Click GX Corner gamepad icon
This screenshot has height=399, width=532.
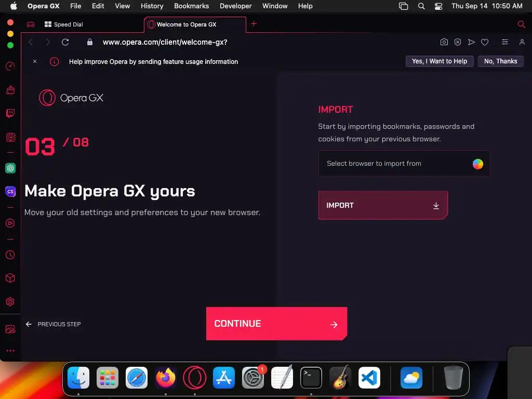(x=31, y=24)
